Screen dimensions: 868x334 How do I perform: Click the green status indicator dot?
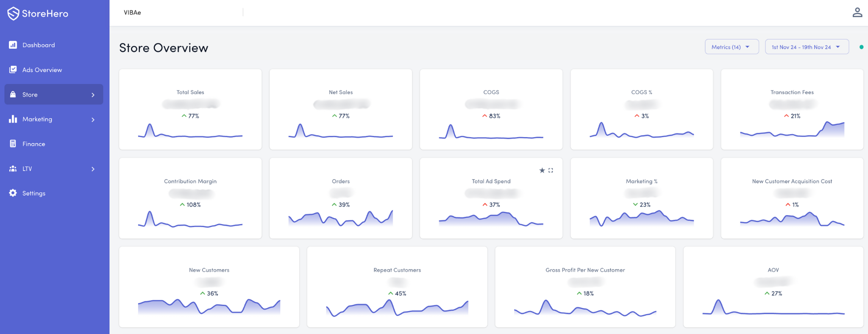click(x=861, y=47)
